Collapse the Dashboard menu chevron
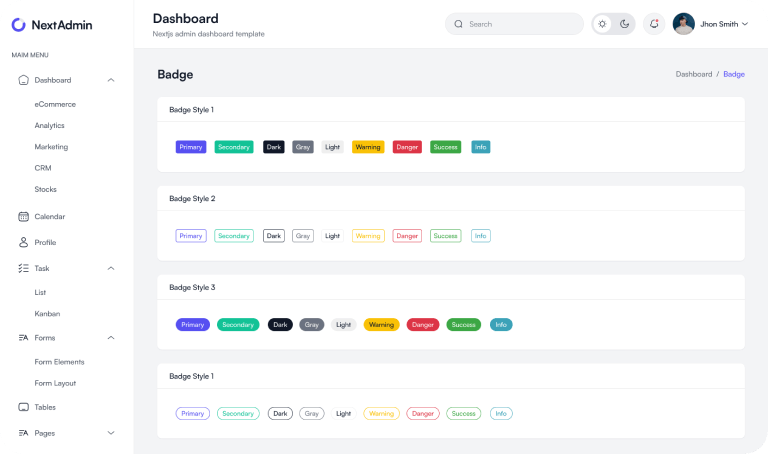Screen dimensions: 768x454 (x=111, y=80)
